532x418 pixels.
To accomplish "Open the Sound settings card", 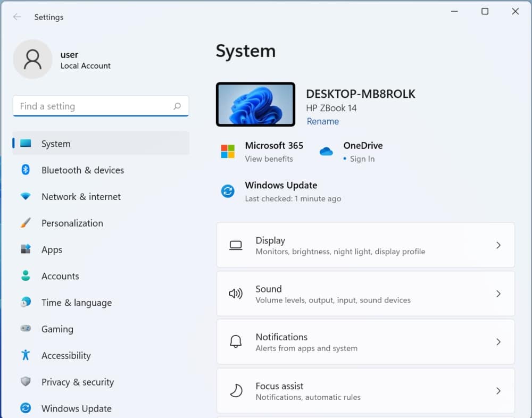I will pos(365,294).
